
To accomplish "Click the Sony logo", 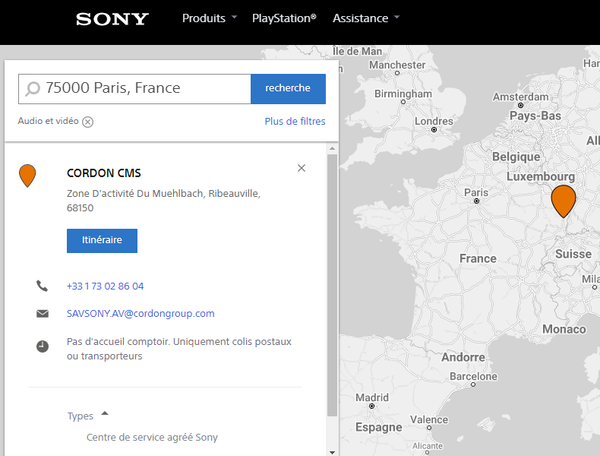I will pyautogui.click(x=112, y=19).
